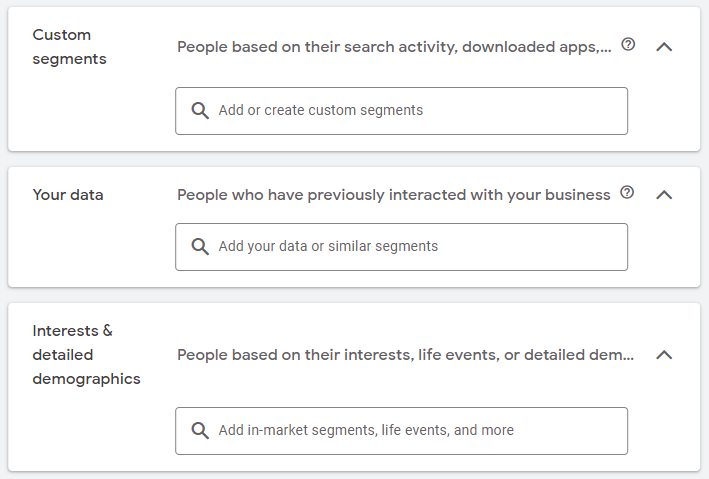Click magnifier icon in in-market segments search box

point(200,430)
